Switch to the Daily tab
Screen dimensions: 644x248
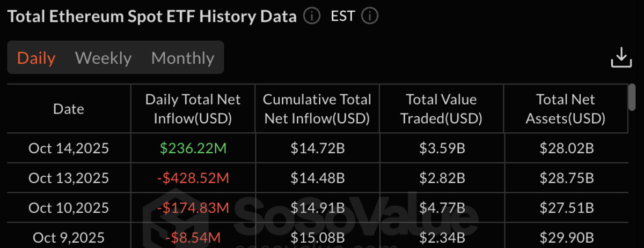click(x=36, y=58)
